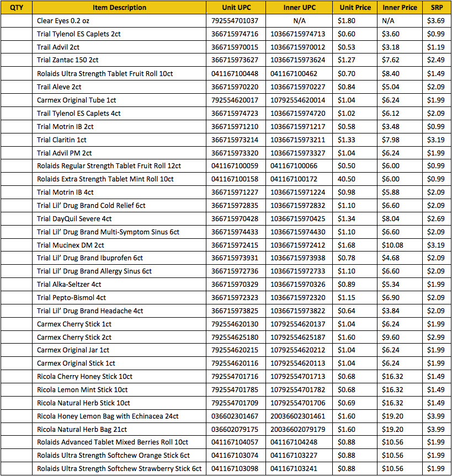Select the $7.98 Inner Price for Trial Claritin

coord(391,140)
